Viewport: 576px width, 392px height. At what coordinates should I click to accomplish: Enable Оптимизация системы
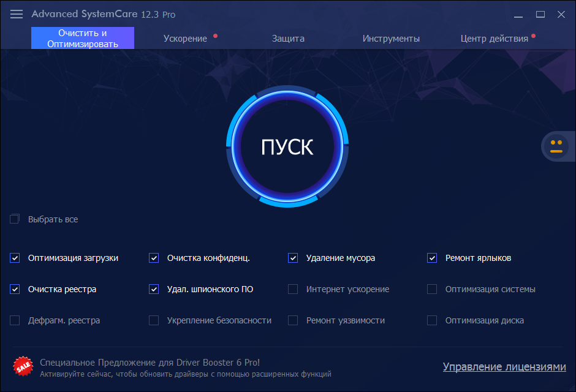(431, 288)
